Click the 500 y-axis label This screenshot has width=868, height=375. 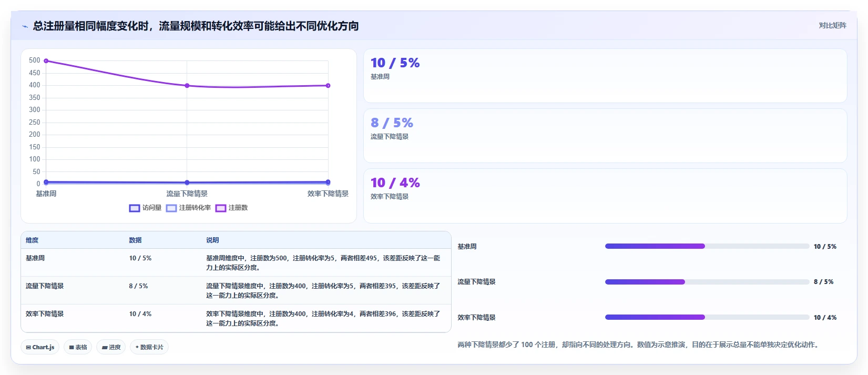tap(35, 60)
